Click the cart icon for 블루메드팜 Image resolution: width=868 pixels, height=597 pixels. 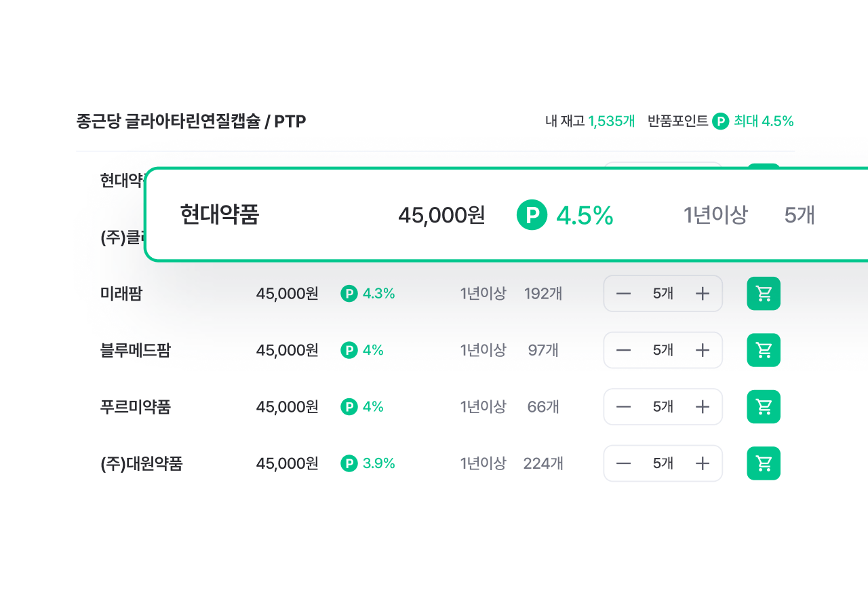coord(764,350)
